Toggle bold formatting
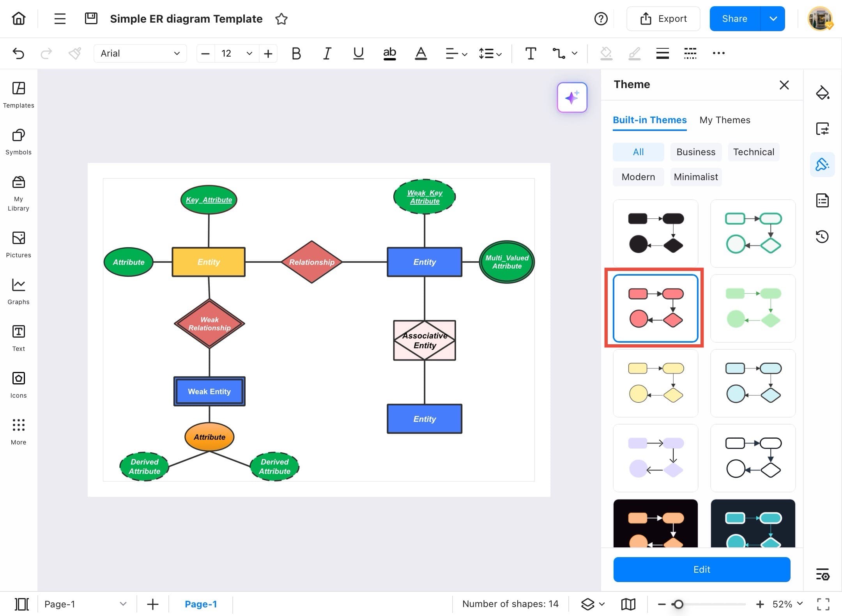 point(296,53)
